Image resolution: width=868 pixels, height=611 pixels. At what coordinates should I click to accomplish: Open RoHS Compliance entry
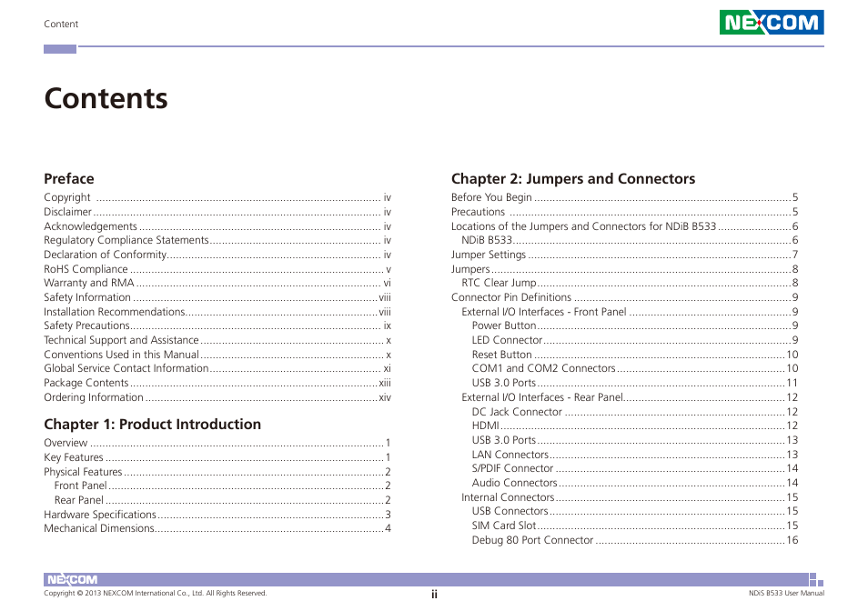217,269
